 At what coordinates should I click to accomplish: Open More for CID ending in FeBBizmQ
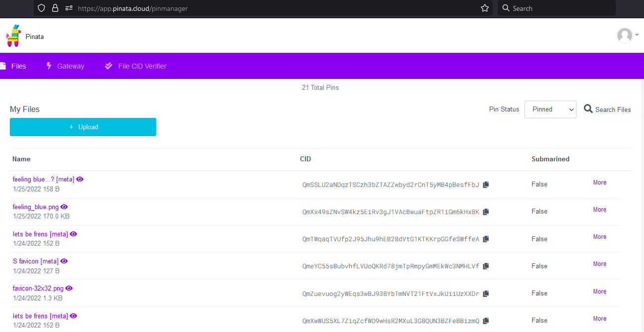(600, 319)
